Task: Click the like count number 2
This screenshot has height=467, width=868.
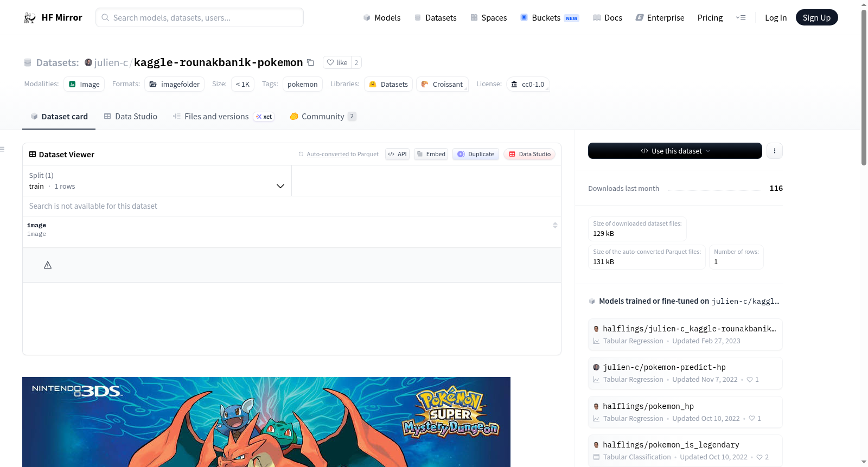Action: (x=356, y=62)
